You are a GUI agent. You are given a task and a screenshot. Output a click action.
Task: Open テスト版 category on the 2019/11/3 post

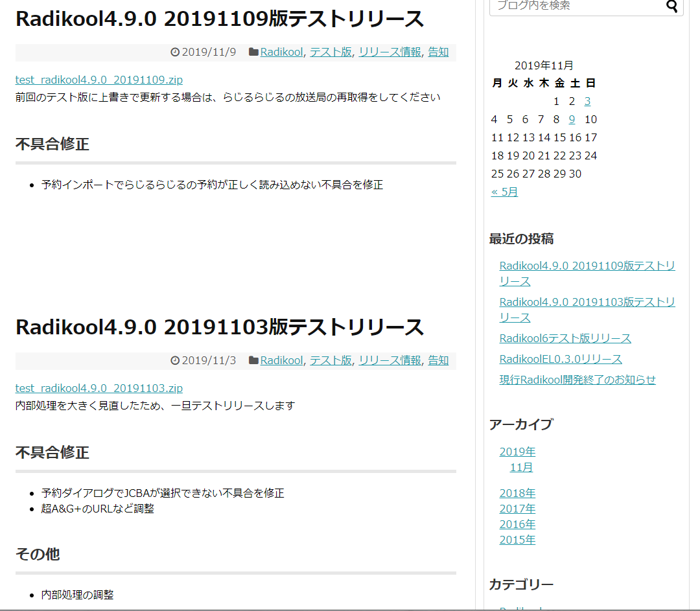(331, 360)
